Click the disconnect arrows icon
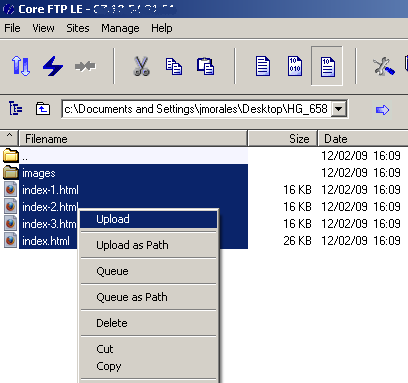The height and width of the screenshot is (383, 408). [x=85, y=66]
